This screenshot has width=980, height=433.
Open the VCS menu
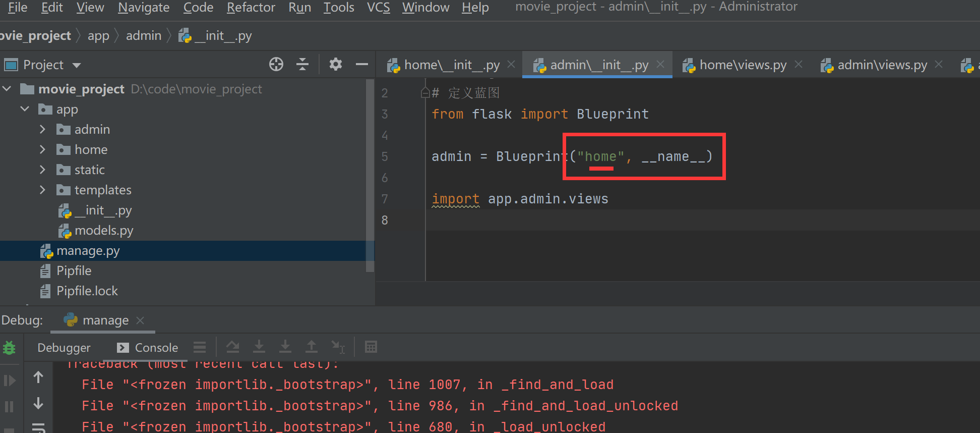[379, 7]
